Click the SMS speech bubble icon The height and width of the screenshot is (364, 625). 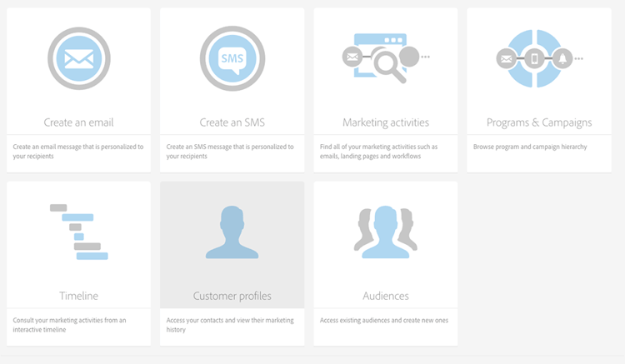coord(232,58)
